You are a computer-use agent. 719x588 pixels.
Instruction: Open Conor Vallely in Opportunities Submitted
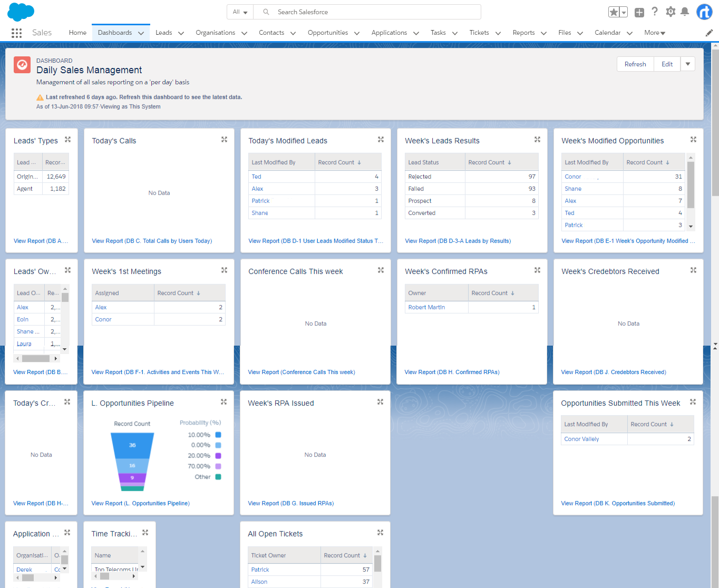coord(581,439)
